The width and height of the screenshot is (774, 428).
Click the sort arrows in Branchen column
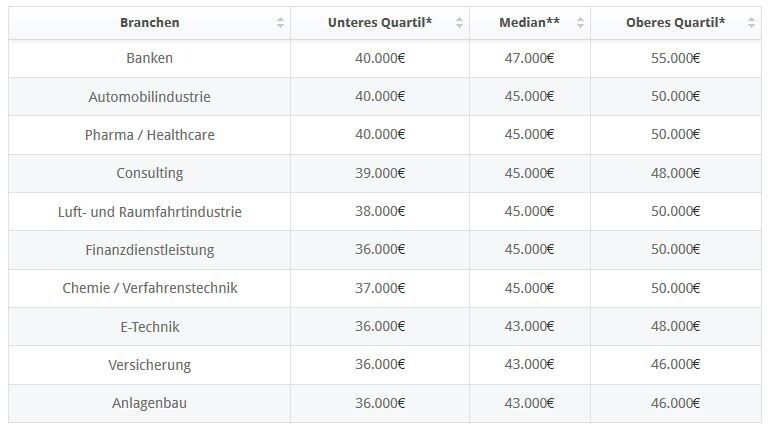[281, 23]
